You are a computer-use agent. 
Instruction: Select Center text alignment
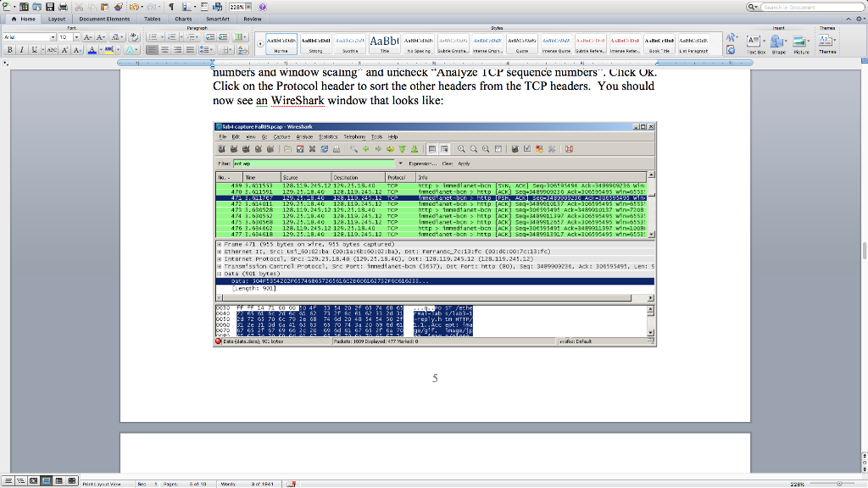click(x=165, y=50)
